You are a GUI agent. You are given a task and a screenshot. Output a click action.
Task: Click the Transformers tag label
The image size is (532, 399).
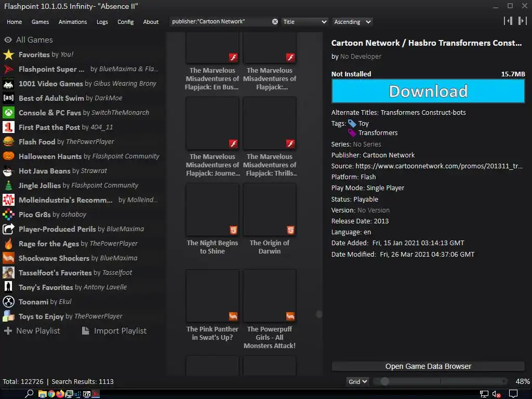click(378, 133)
